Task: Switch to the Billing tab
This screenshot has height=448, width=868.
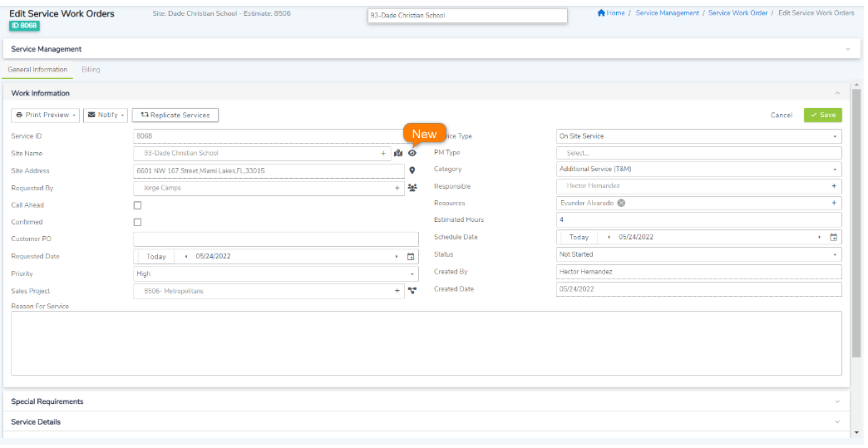Action: [91, 70]
